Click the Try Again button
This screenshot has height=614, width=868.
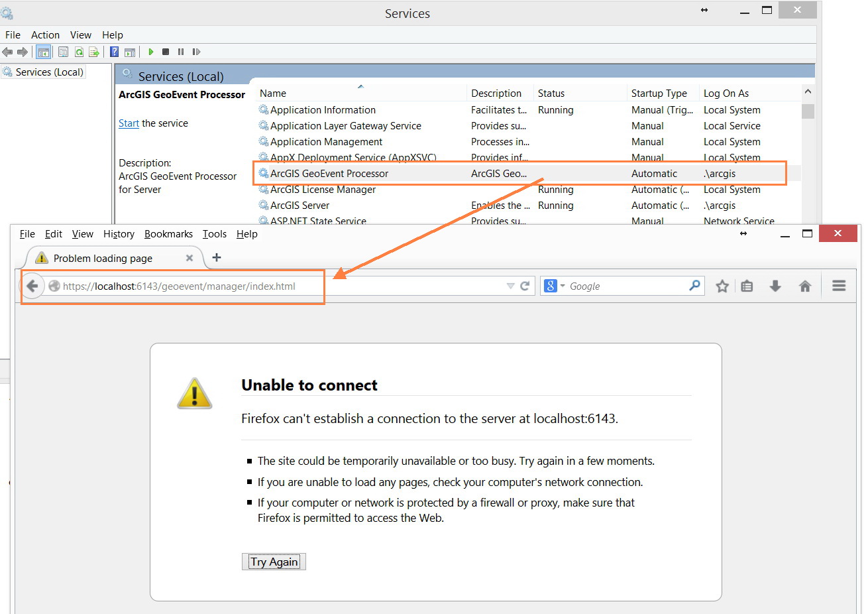[x=274, y=562]
